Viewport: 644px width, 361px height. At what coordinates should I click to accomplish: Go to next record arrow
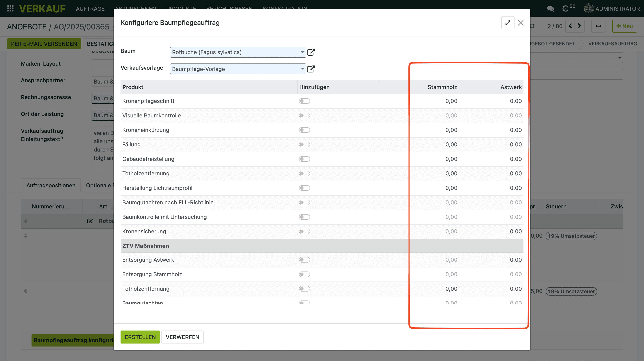click(x=579, y=26)
